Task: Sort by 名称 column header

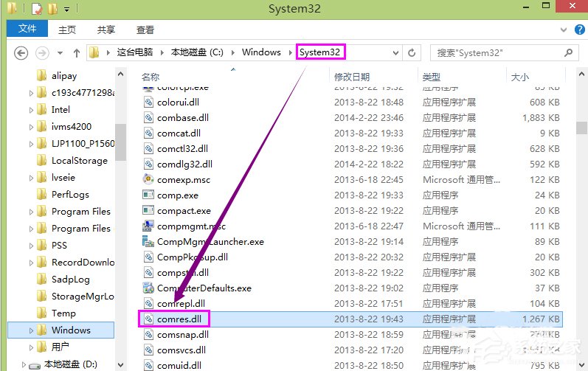Action: (x=151, y=77)
